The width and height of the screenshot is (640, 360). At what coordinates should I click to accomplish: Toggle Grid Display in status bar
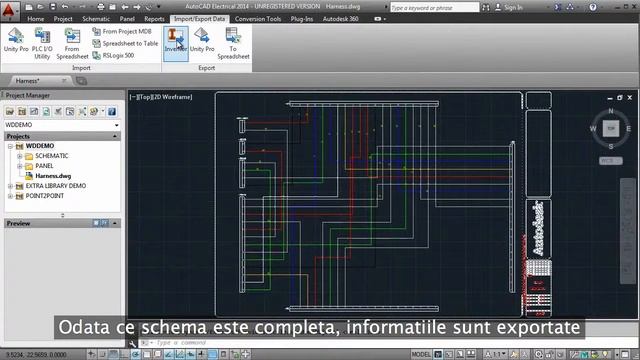point(113,354)
